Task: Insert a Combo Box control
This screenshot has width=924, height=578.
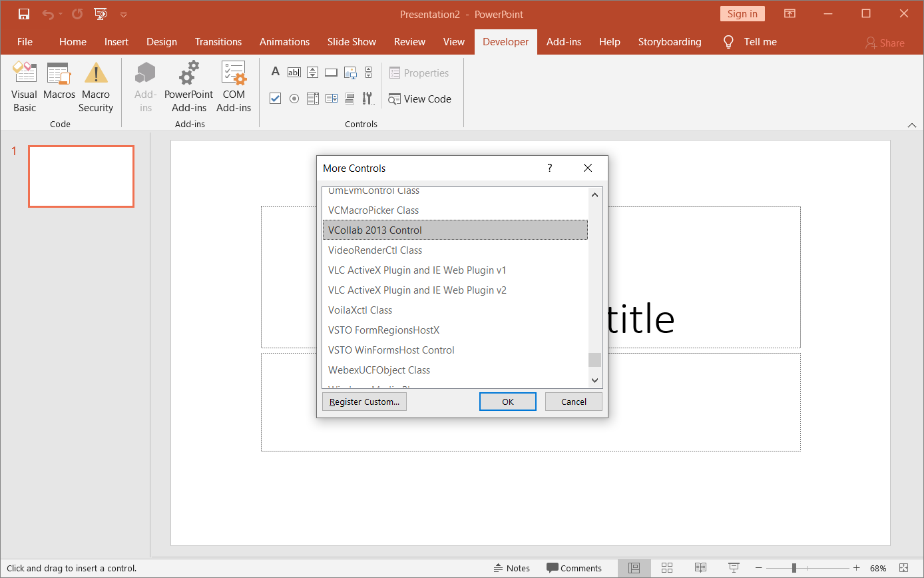Action: click(332, 99)
